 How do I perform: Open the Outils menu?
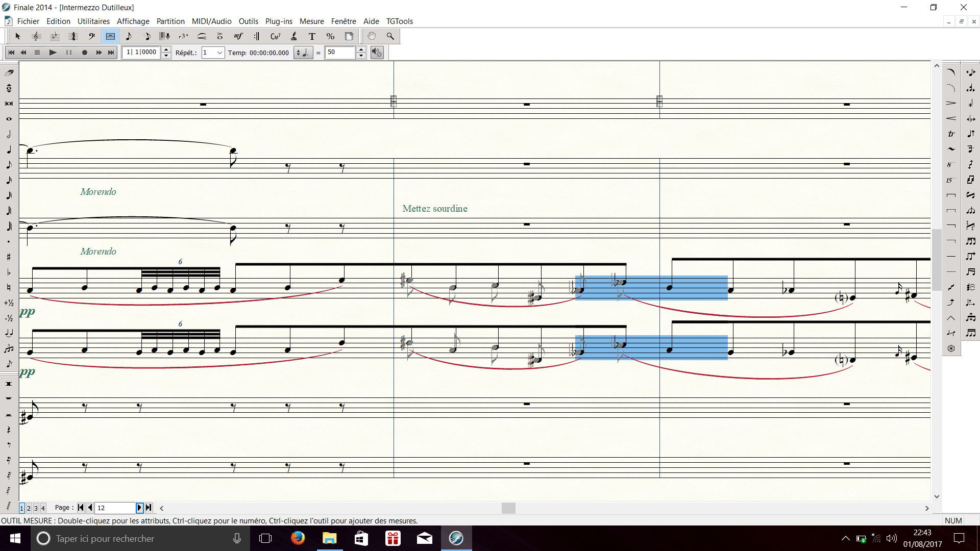[248, 21]
